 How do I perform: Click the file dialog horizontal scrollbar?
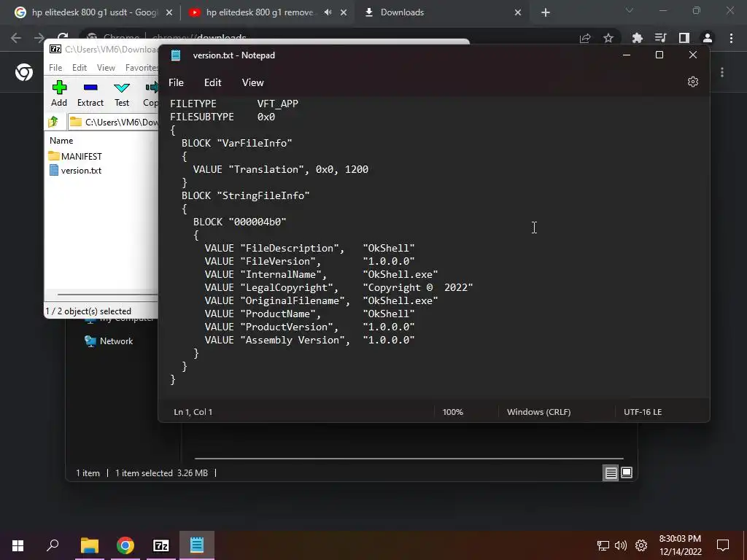point(409,459)
